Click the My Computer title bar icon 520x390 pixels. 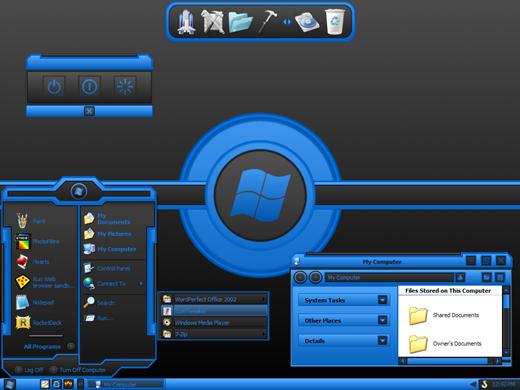[x=297, y=261]
